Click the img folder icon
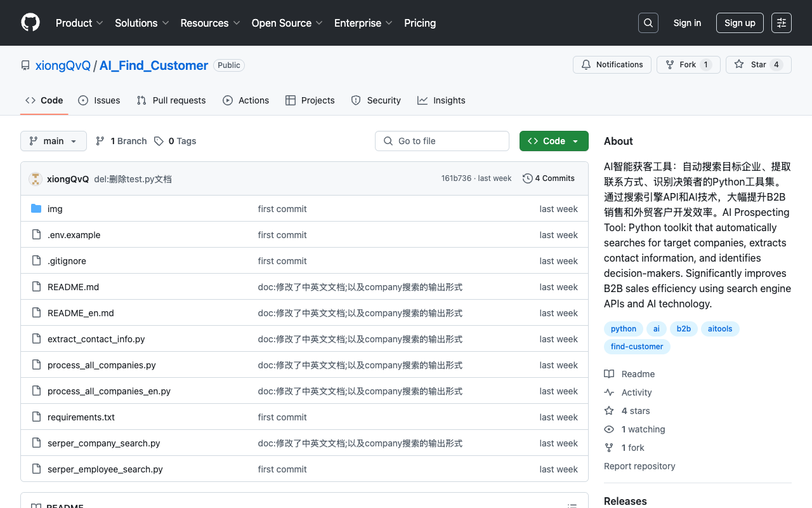 pyautogui.click(x=36, y=209)
